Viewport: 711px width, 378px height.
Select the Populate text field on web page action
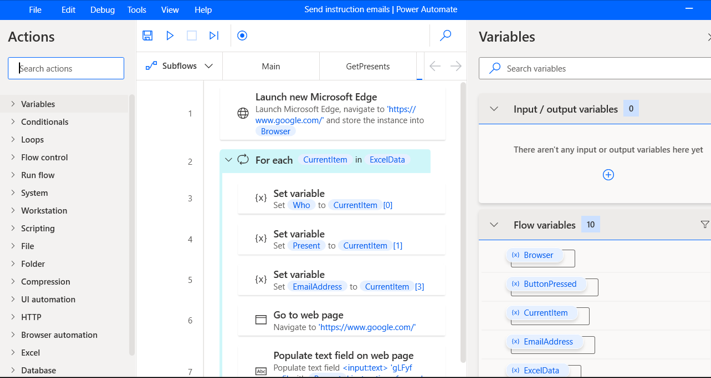click(341, 363)
